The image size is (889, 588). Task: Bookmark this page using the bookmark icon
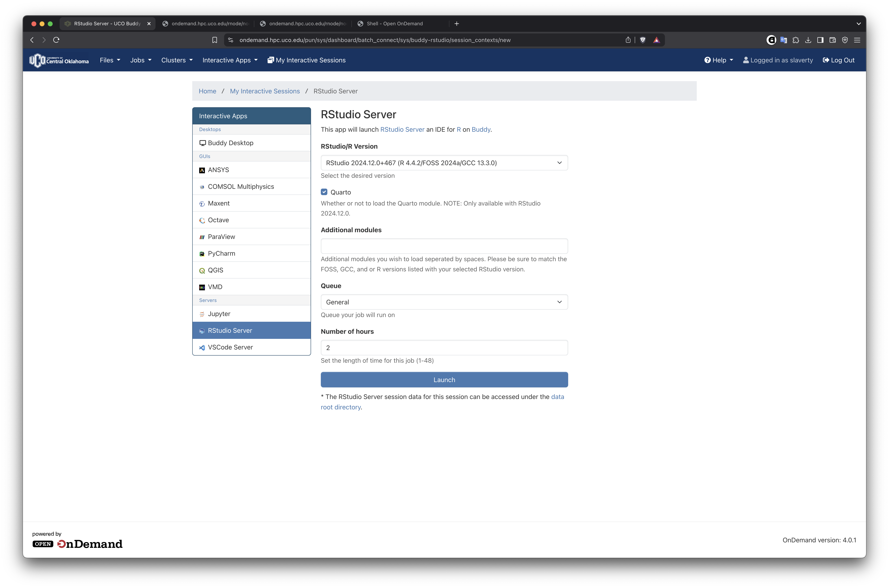(x=215, y=40)
